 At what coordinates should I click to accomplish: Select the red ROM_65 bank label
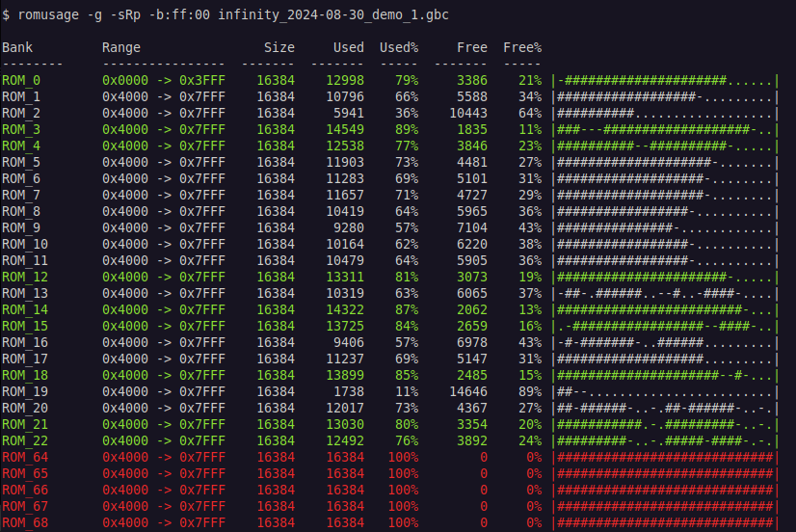(x=25, y=473)
